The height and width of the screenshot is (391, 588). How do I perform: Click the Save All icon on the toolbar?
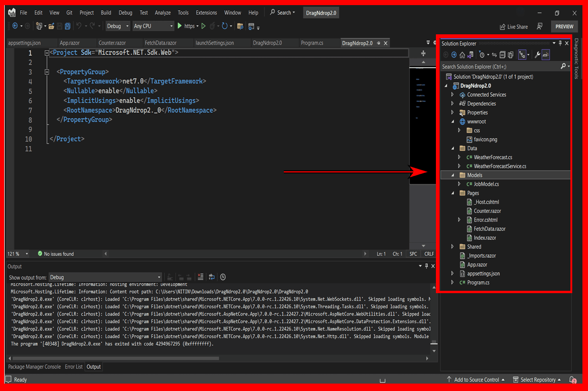[68, 26]
